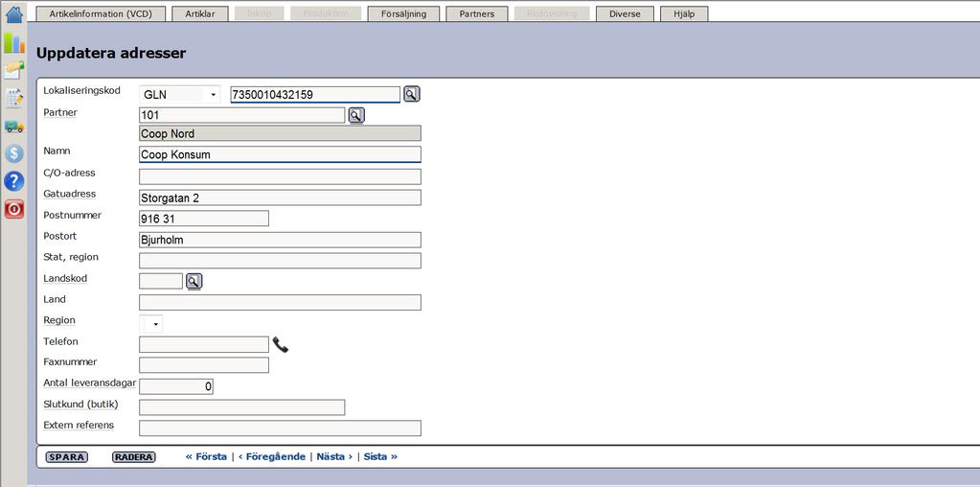The height and width of the screenshot is (487, 980).
Task: Search Lokaliseringskod with magnifier icon
Action: coord(411,94)
